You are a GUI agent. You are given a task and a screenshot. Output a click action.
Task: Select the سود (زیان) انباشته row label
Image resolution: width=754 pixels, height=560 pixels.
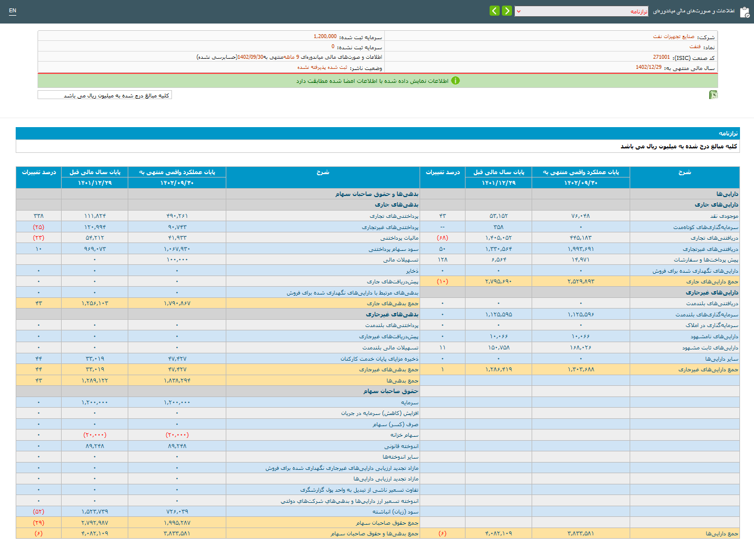click(395, 512)
